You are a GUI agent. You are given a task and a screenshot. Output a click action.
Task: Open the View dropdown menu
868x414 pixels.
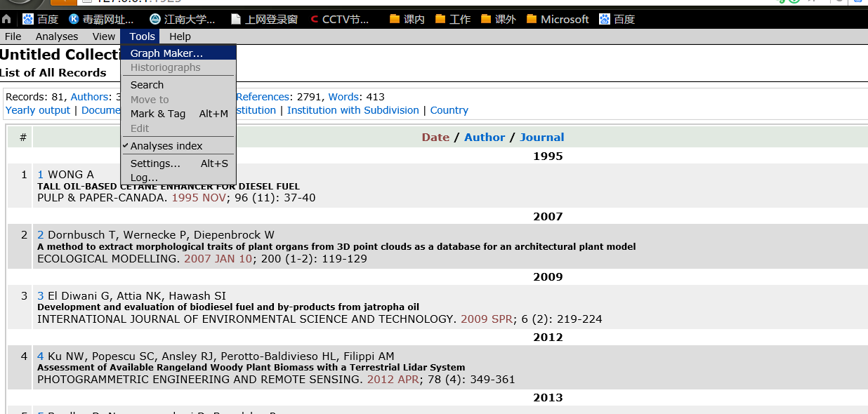click(103, 36)
